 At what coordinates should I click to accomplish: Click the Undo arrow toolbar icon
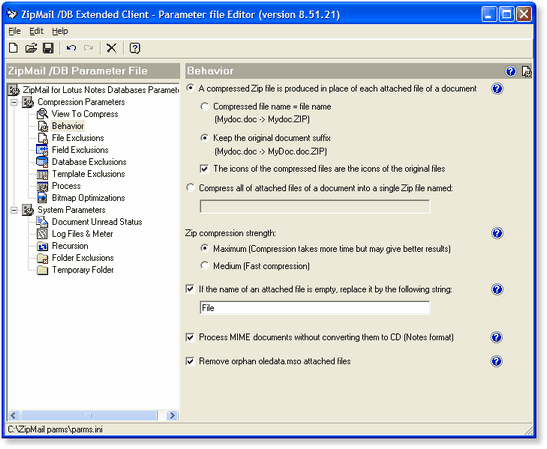point(71,48)
